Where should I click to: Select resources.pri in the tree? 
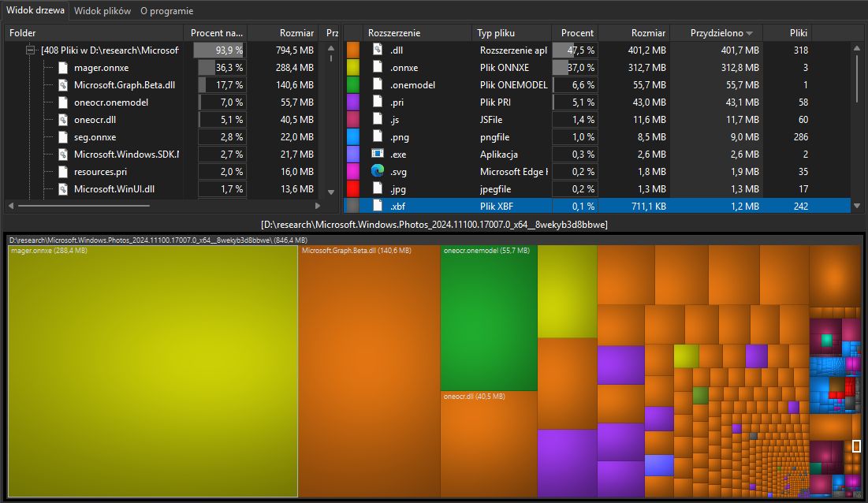point(100,172)
